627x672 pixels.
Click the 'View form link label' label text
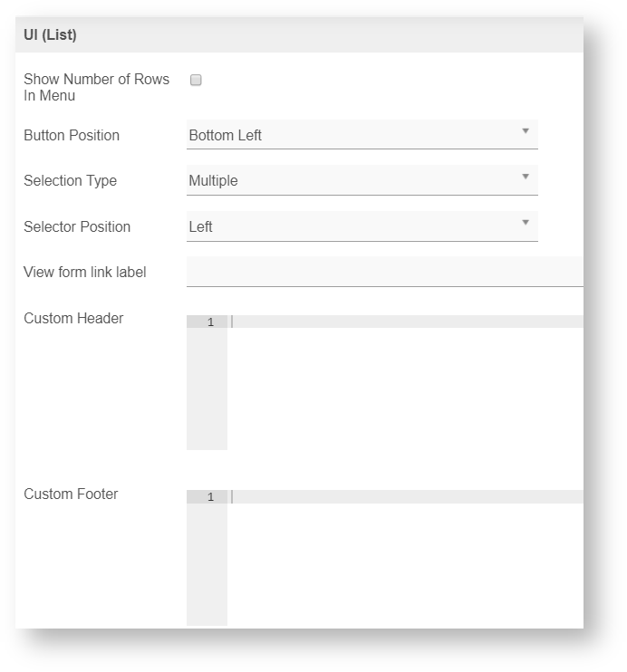(x=85, y=273)
